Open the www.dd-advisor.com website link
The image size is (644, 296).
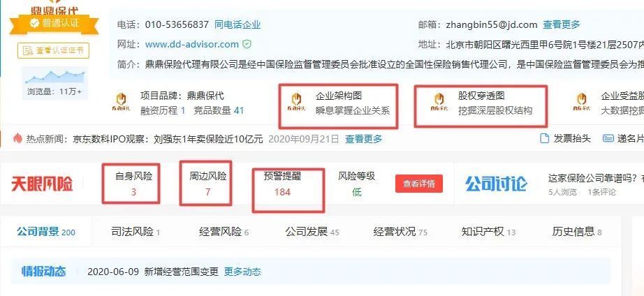[192, 44]
